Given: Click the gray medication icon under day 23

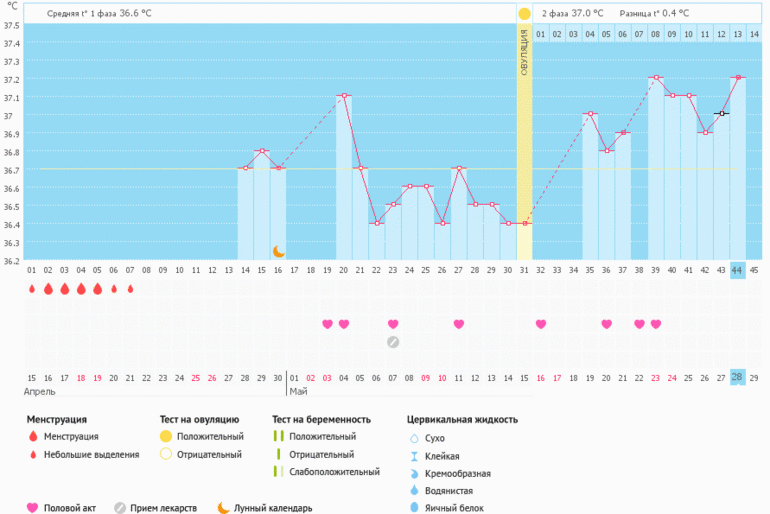Looking at the screenshot, I should [393, 341].
